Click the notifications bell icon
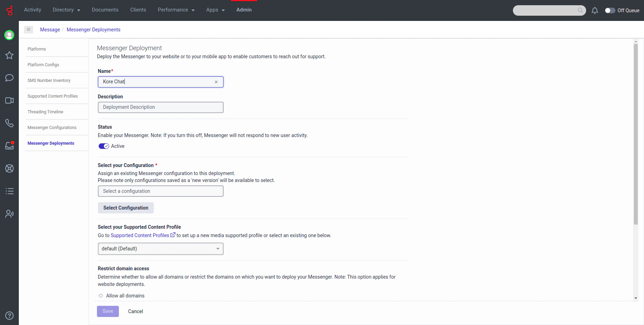This screenshot has height=325, width=644. pos(594,10)
